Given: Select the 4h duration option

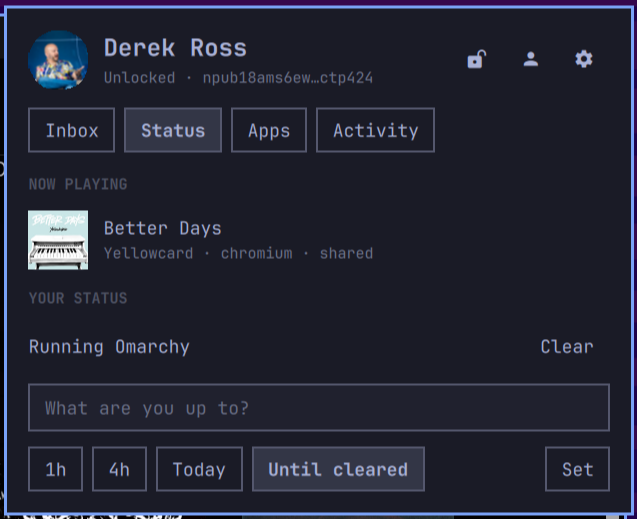Looking at the screenshot, I should coord(119,469).
